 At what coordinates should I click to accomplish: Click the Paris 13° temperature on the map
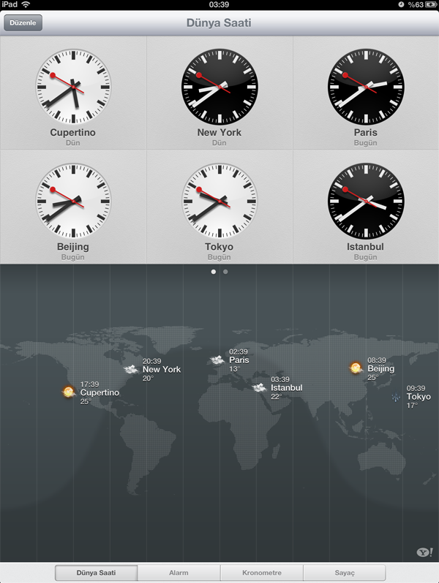point(234,369)
